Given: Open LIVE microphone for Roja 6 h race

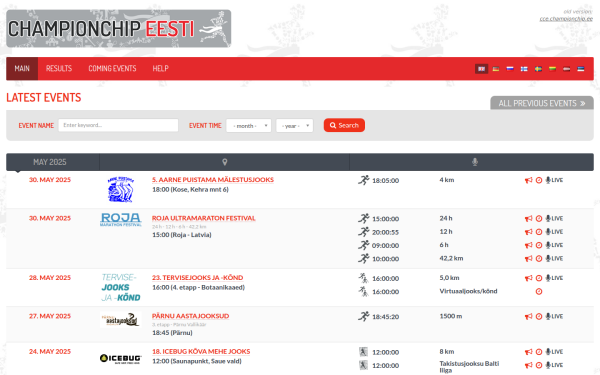Looking at the screenshot, I should pos(554,245).
